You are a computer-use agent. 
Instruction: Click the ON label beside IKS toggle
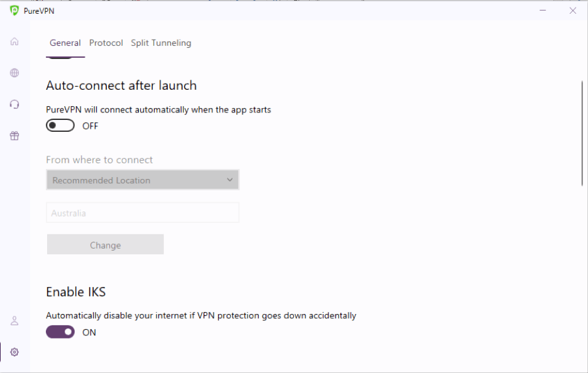pyautogui.click(x=89, y=333)
